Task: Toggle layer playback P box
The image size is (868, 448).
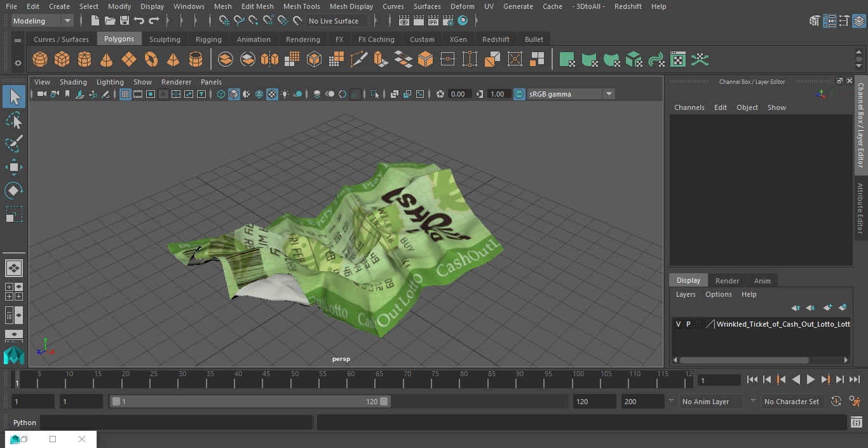Action: [688, 324]
